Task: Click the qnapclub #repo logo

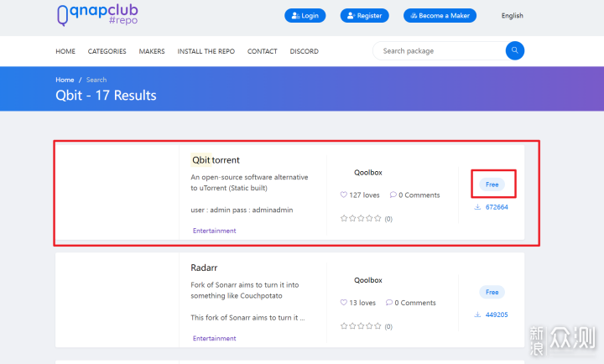Action: [97, 15]
